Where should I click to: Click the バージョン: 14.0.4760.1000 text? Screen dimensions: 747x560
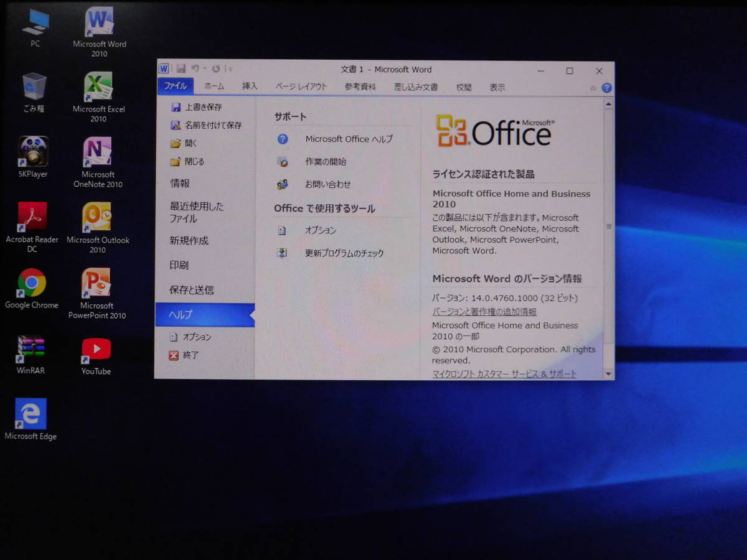505,298
